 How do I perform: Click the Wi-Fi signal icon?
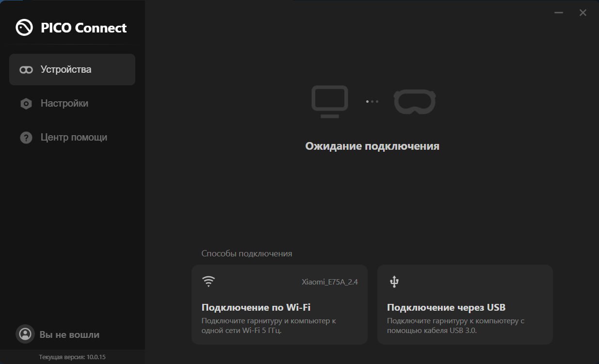209,282
